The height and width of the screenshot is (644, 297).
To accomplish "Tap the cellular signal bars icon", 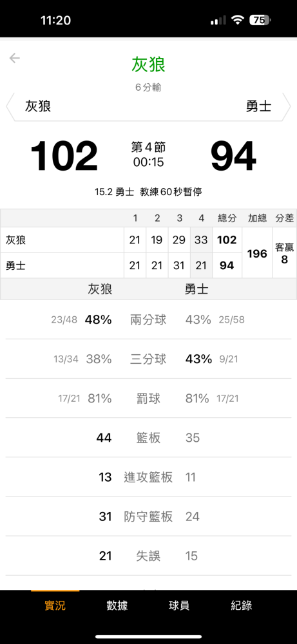I will click(x=218, y=20).
